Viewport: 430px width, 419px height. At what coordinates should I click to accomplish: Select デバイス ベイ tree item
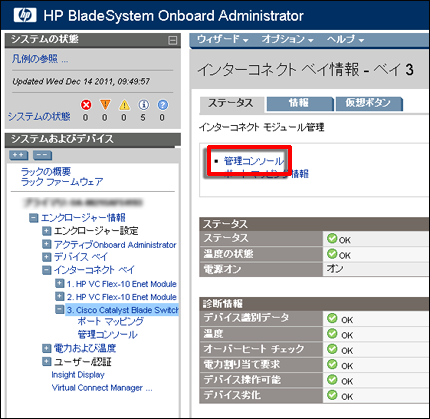(81, 257)
